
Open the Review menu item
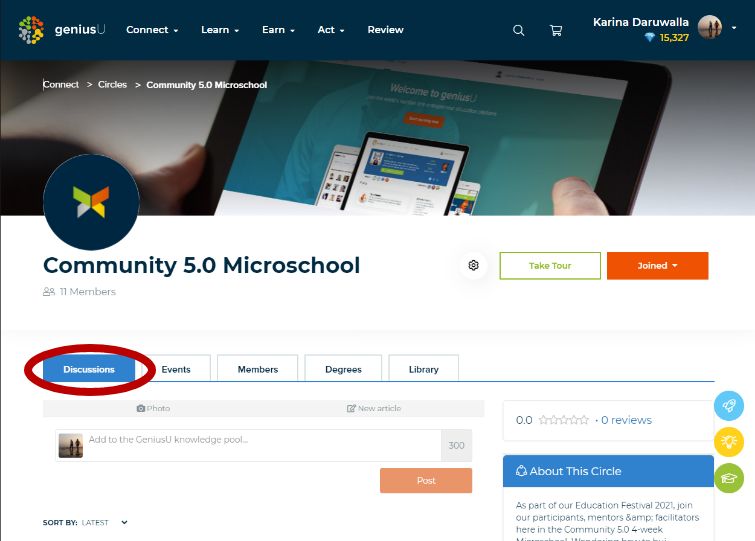385,30
